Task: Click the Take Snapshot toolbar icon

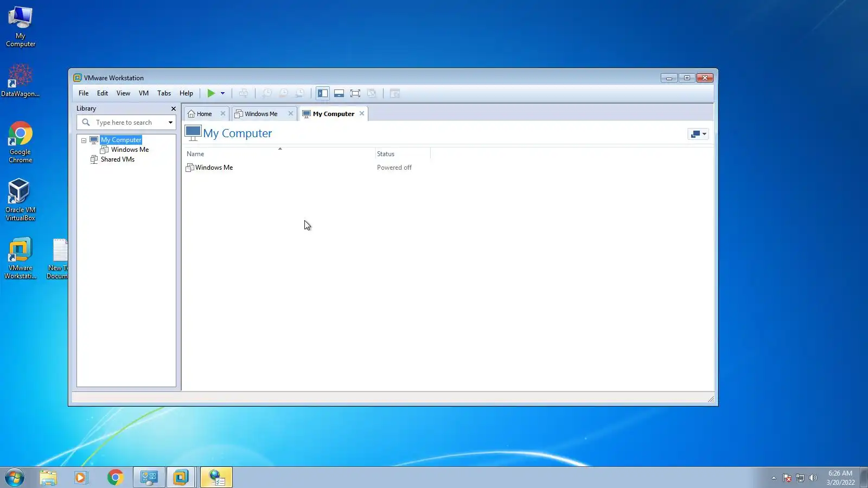Action: (x=267, y=93)
